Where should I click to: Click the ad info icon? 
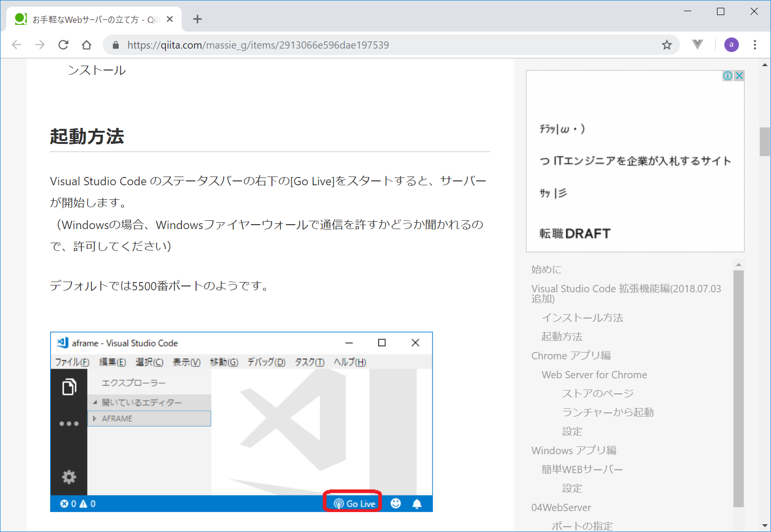click(x=728, y=76)
